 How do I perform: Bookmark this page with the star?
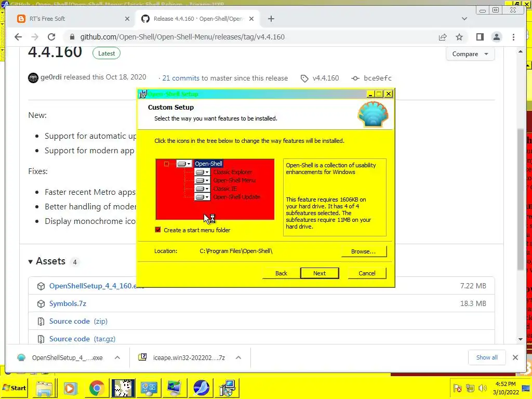tap(459, 37)
